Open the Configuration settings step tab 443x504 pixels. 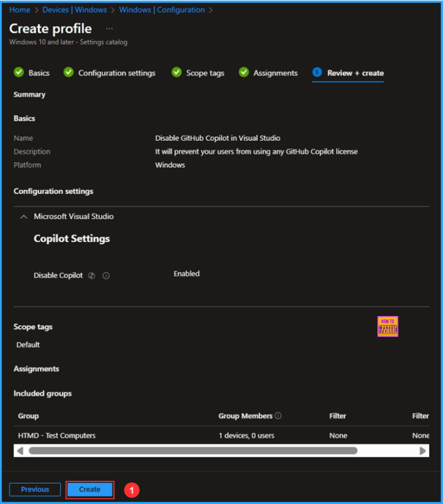[117, 73]
